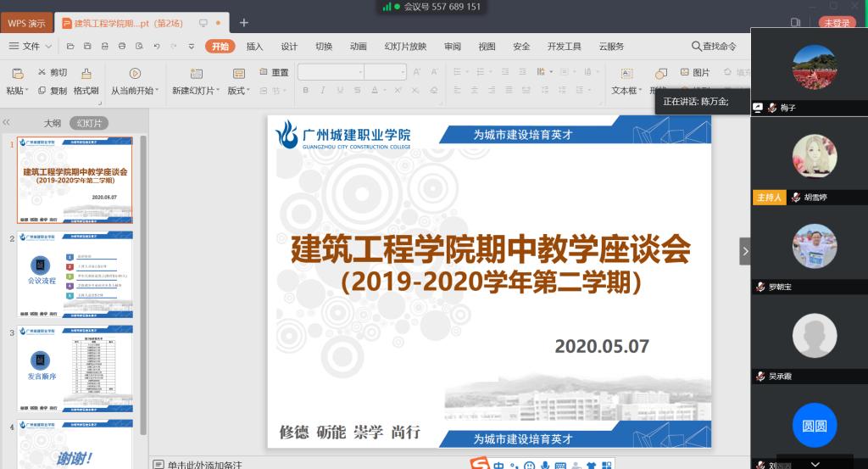This screenshot has width=868, height=469.
Task: Open the File (文件) menu dropdown
Action: [x=31, y=47]
